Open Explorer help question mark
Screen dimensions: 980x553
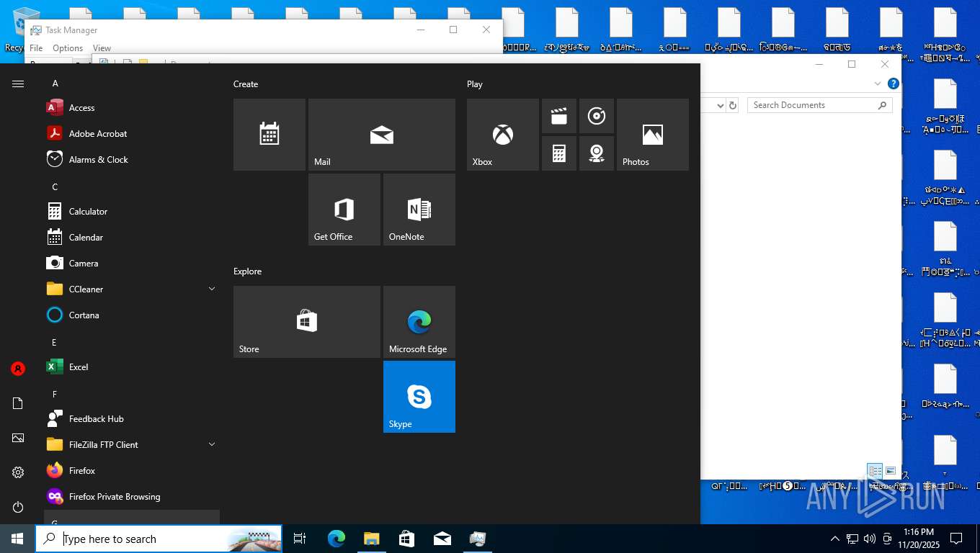pos(894,84)
